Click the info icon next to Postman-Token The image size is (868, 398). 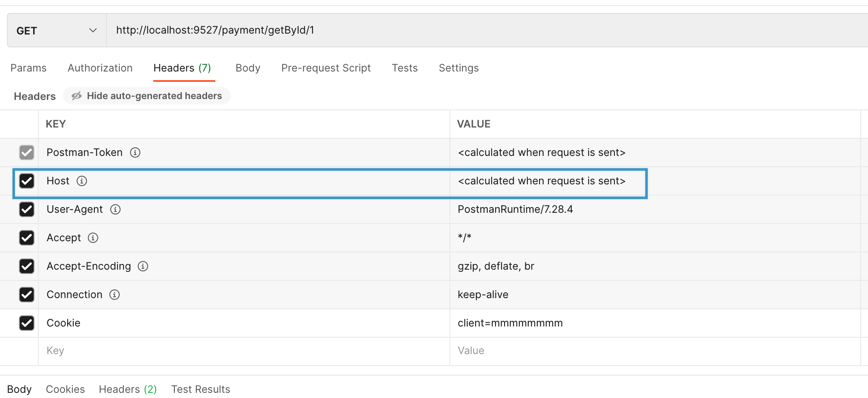pos(135,152)
